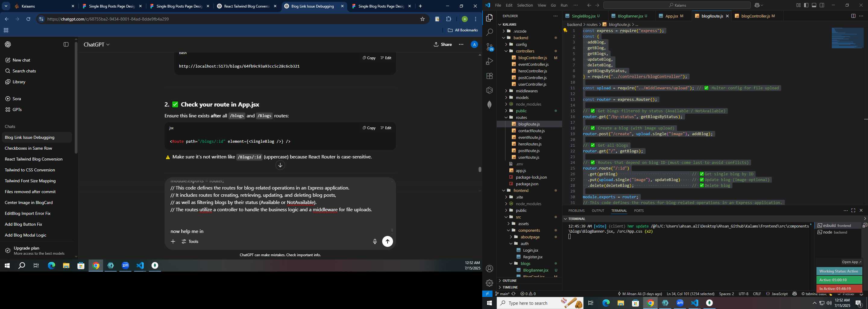868x309 pixels.
Task: Toggle VS Code primary side bar layout
Action: tap(806, 5)
